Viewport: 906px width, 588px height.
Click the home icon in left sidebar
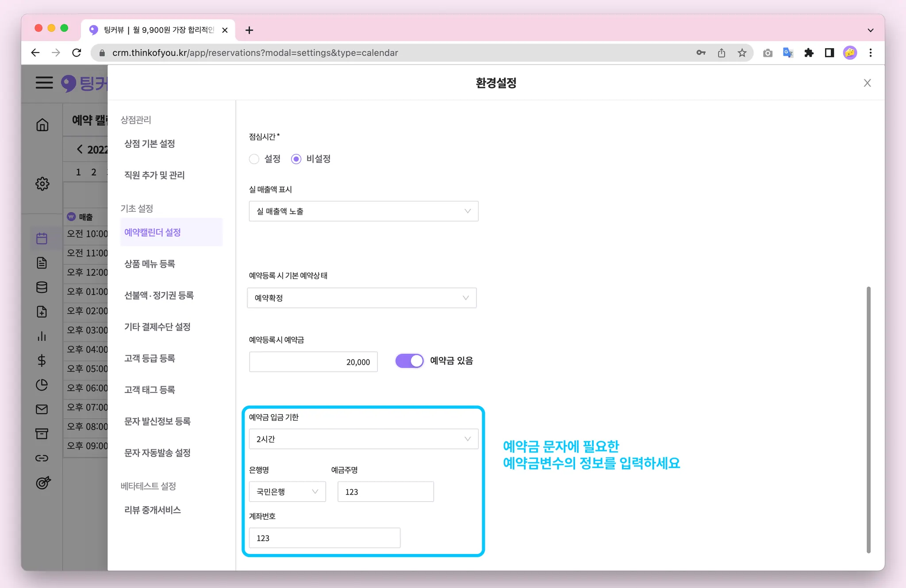click(x=42, y=125)
